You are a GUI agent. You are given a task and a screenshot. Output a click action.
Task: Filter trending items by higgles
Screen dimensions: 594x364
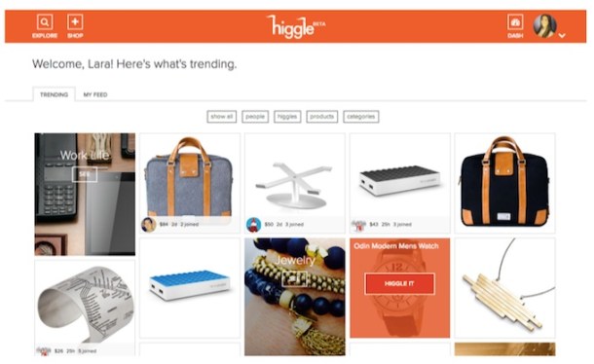coord(287,117)
